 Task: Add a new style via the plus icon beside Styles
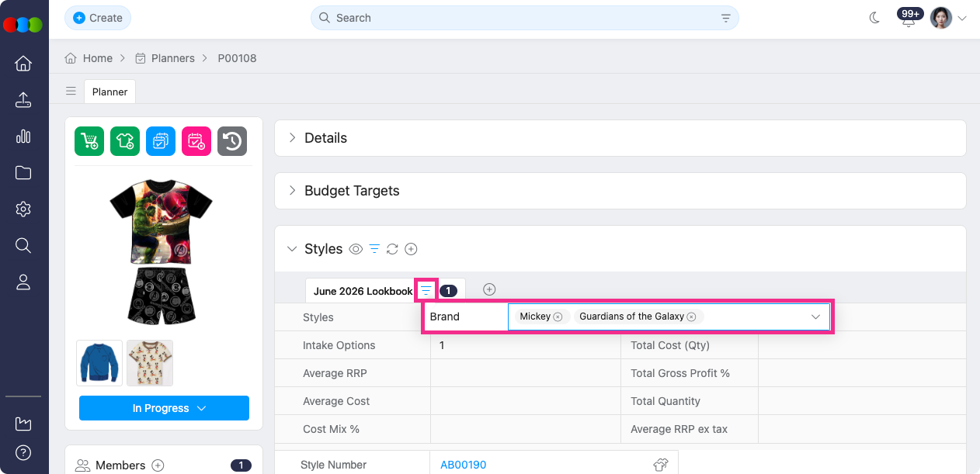coord(411,248)
